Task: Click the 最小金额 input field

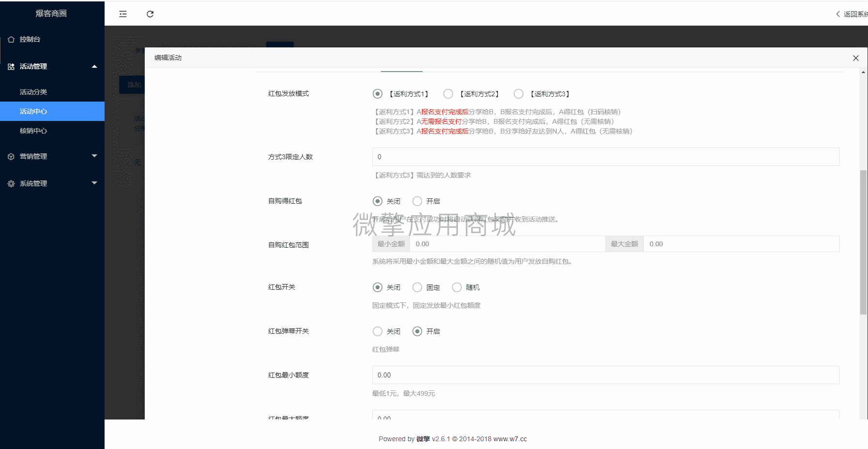Action: tap(507, 244)
